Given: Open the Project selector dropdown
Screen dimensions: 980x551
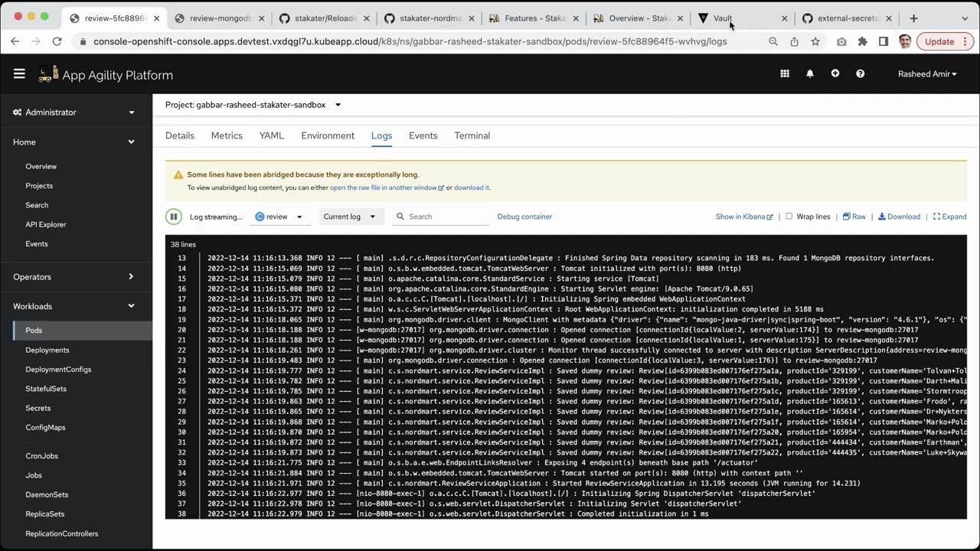Looking at the screenshot, I should point(253,105).
